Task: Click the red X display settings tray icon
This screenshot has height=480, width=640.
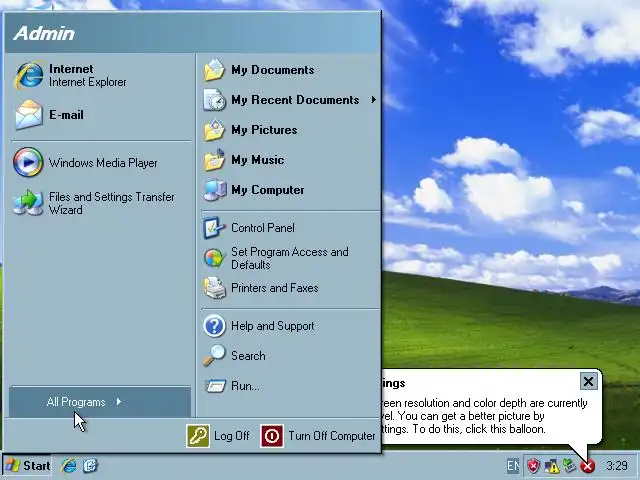Action: 588,466
